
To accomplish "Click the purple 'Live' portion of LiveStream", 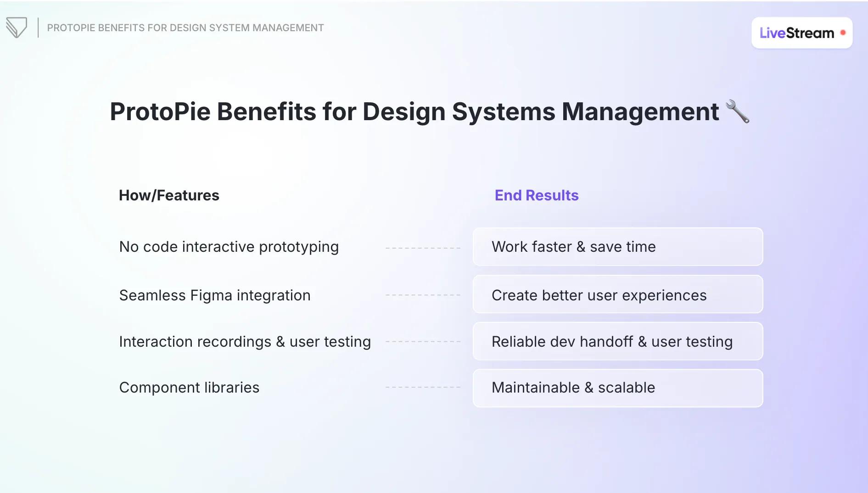I will (x=772, y=32).
